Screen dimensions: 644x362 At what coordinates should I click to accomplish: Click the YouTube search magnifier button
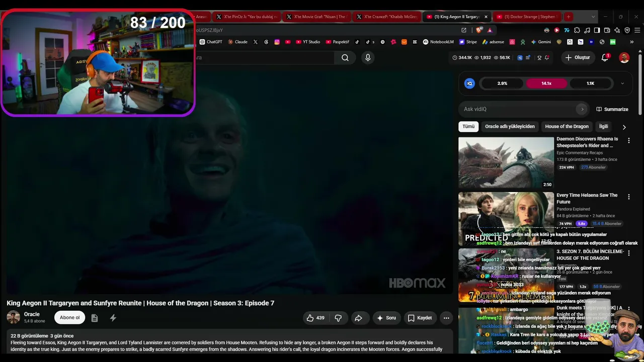(x=345, y=58)
